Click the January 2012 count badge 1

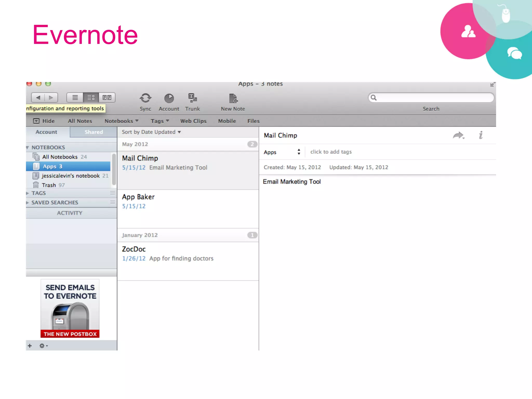point(252,235)
